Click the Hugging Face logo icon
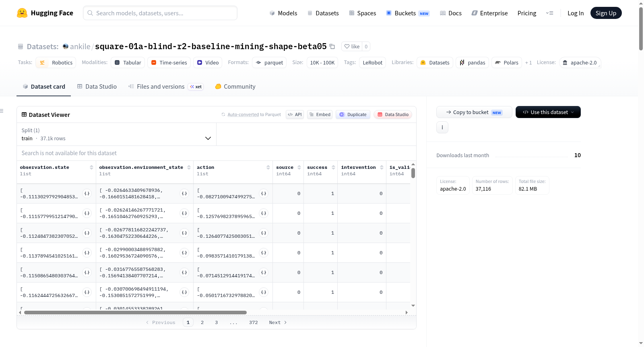 pos(22,13)
